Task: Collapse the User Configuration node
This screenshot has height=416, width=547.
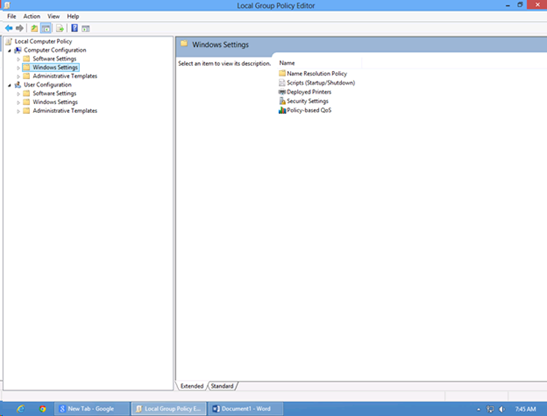Action: [9, 85]
